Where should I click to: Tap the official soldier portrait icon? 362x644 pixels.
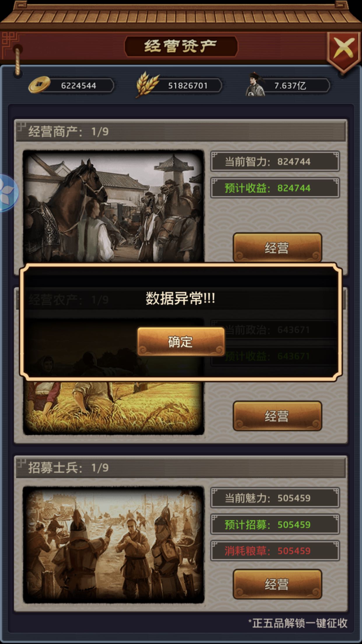click(x=255, y=85)
